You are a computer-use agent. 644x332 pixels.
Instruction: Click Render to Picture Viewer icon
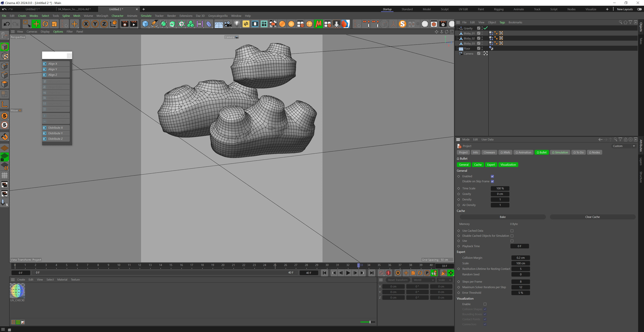point(134,24)
